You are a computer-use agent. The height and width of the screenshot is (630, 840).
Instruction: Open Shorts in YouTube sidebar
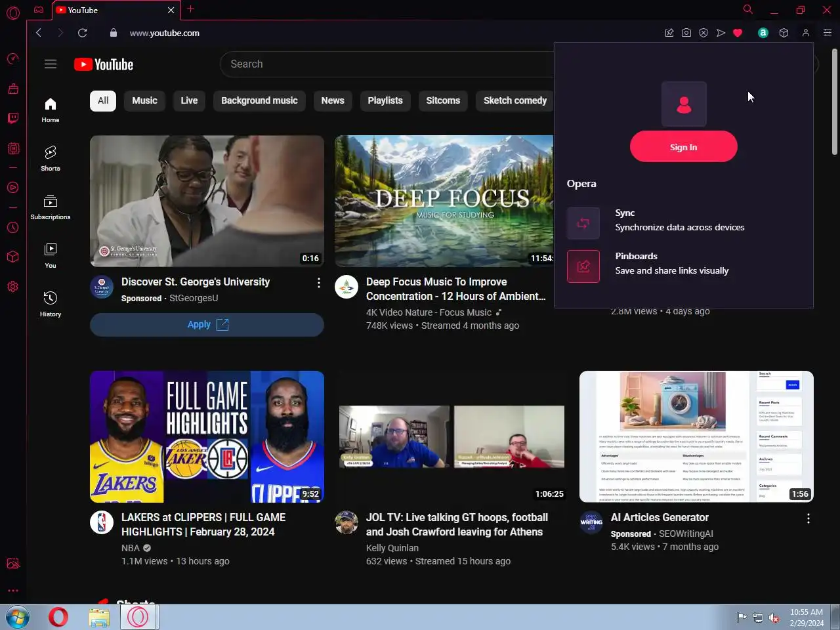(x=51, y=159)
